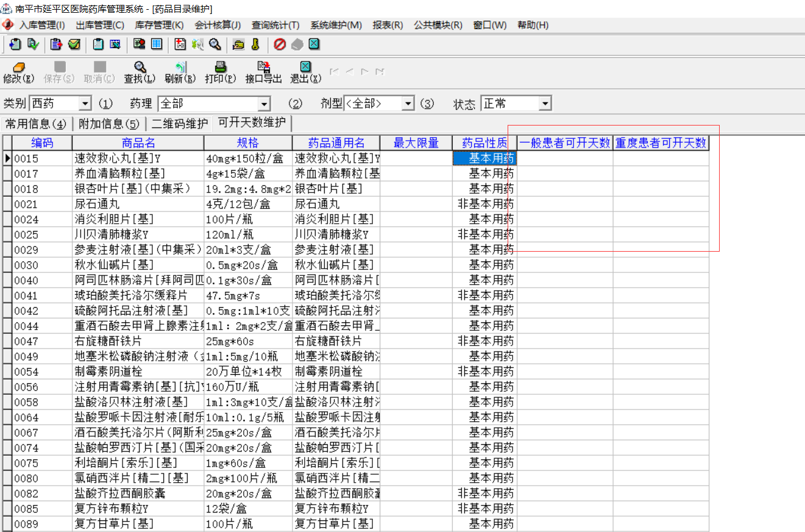Open the 窗口(W) menu
Viewport: 805px width, 532px height.
(x=490, y=25)
